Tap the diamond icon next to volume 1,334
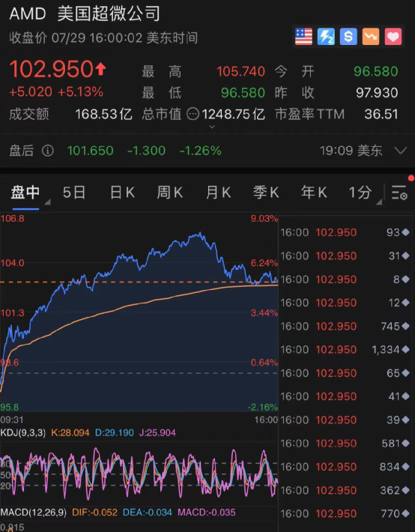 click(x=405, y=349)
